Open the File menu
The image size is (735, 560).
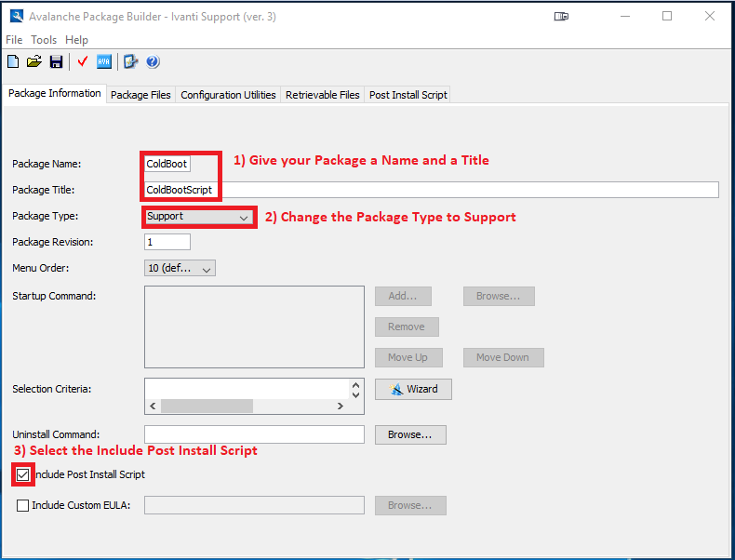pyautogui.click(x=14, y=40)
